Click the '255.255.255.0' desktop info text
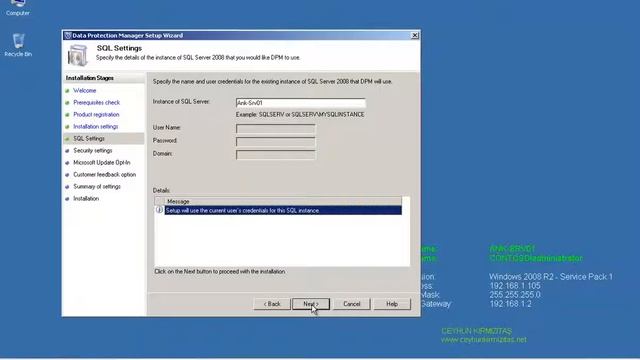 coord(515,295)
